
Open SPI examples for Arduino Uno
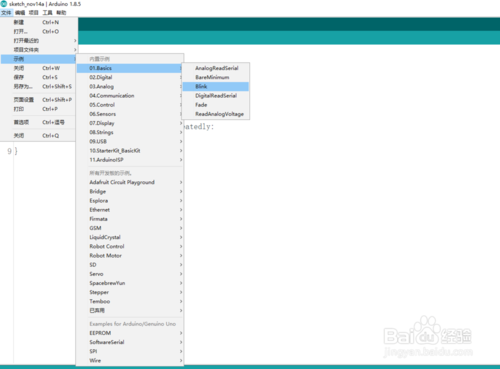pyautogui.click(x=130, y=351)
